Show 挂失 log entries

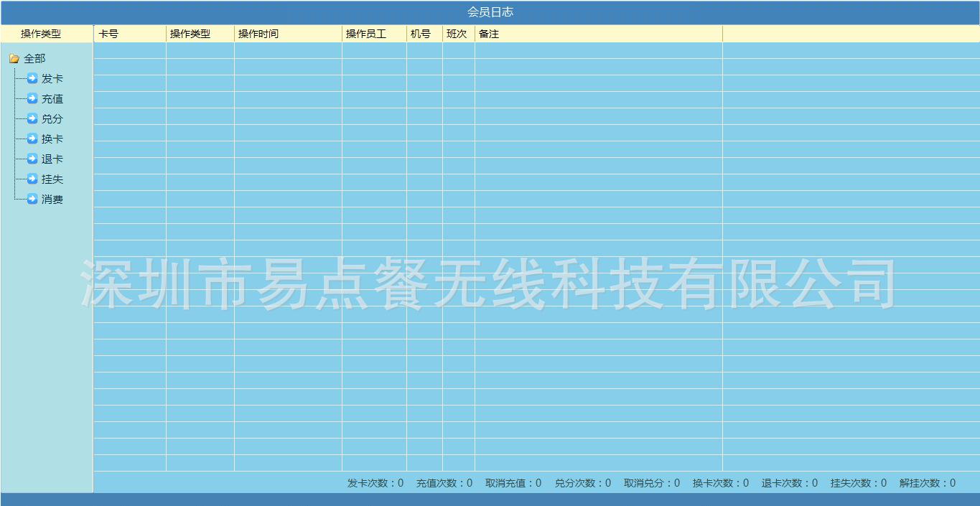[x=52, y=179]
